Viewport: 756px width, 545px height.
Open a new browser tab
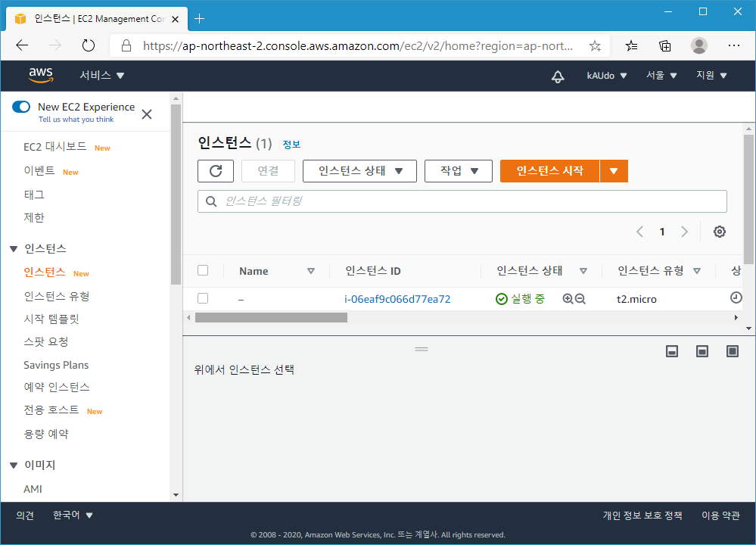coord(199,19)
